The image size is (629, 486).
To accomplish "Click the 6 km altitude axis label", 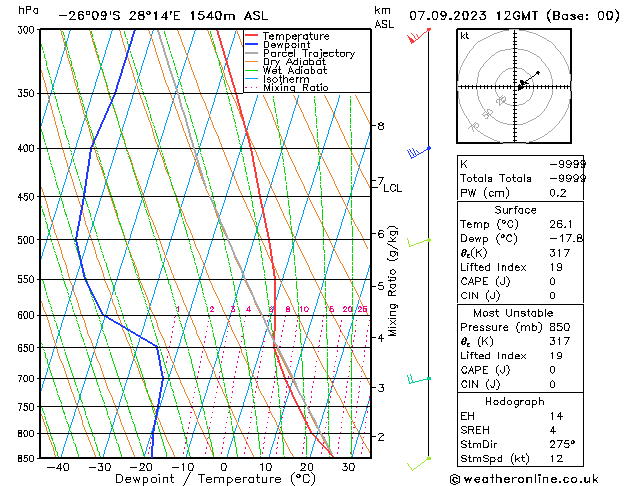I will (x=381, y=233).
